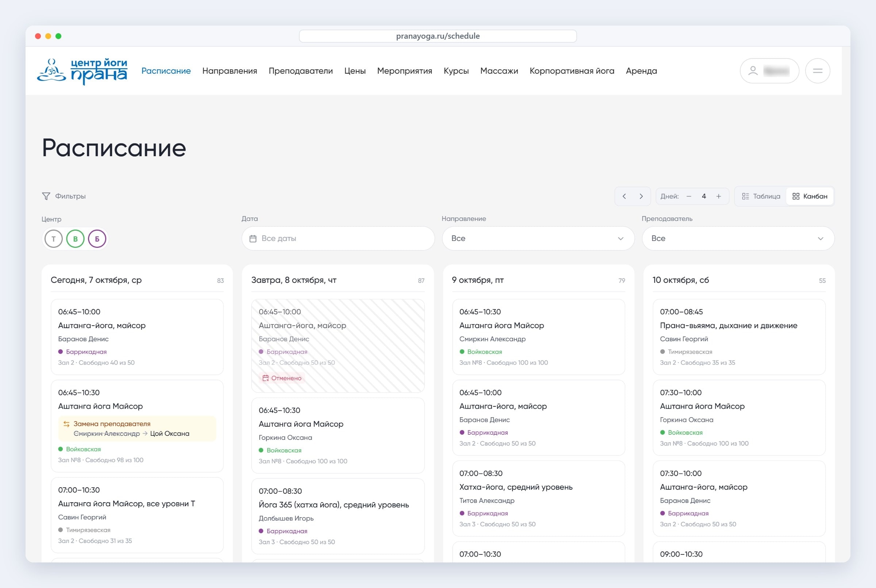Open the cancelled Аштанга-йога class card
The image size is (876, 588).
pyautogui.click(x=338, y=345)
